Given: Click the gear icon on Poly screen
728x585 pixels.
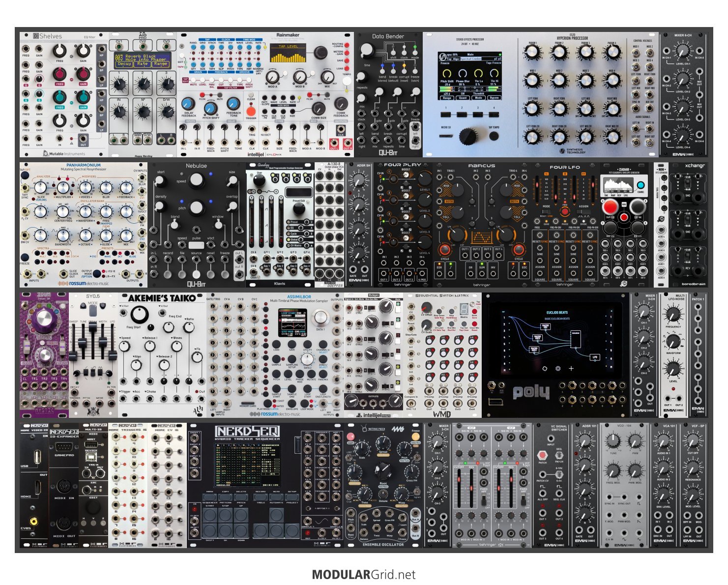Looking at the screenshot, I should 558,368.
